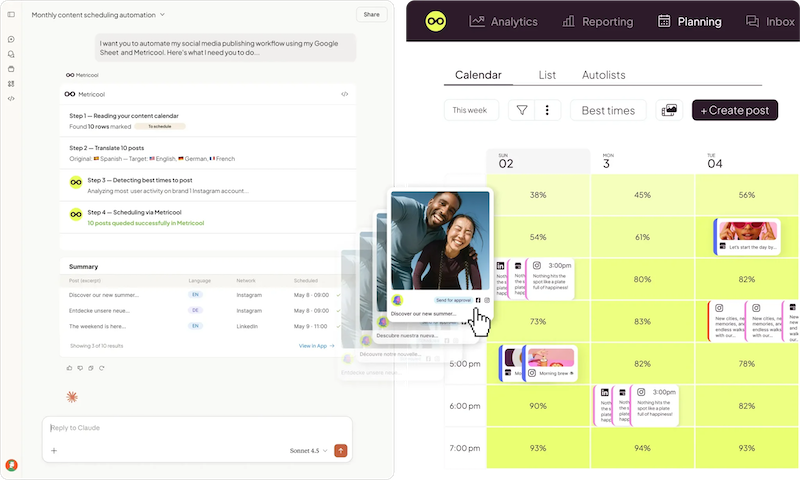This screenshot has width=800, height=480.
Task: Click the thumbs up feedback icon
Action: pos(69,368)
